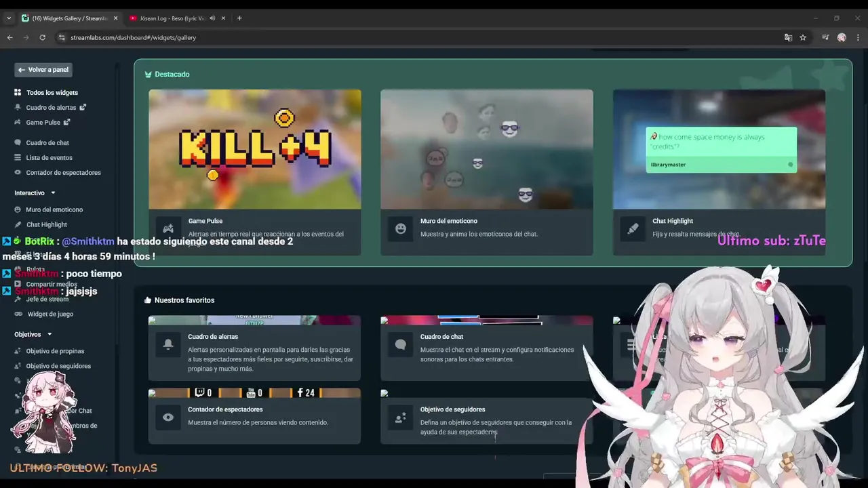Close the Widgets Gallery browser tab

pyautogui.click(x=116, y=18)
